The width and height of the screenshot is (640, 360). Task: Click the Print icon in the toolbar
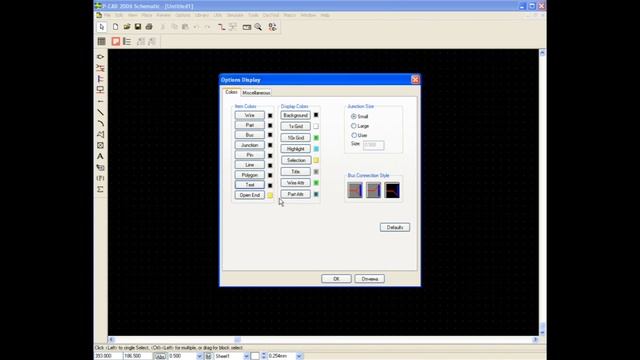coord(149,27)
